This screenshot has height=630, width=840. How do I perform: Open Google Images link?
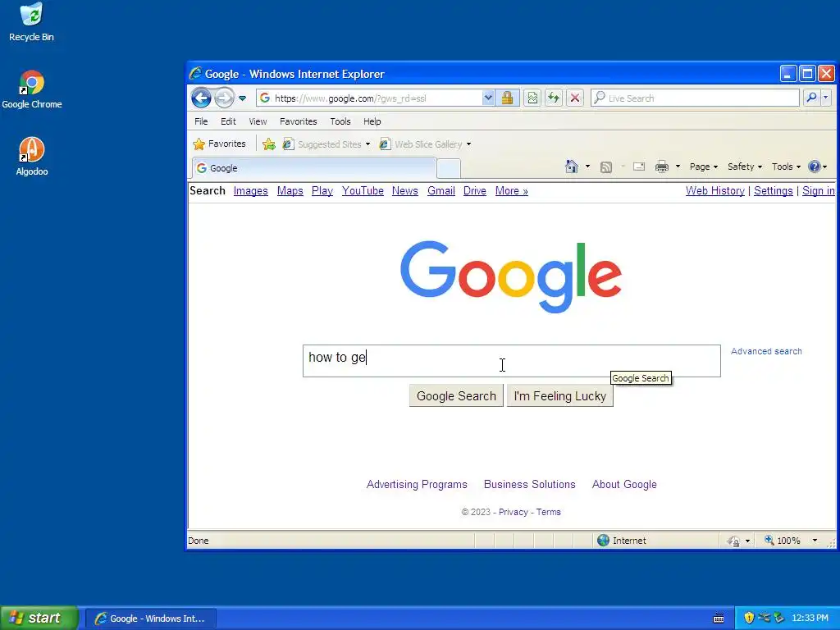pos(251,190)
